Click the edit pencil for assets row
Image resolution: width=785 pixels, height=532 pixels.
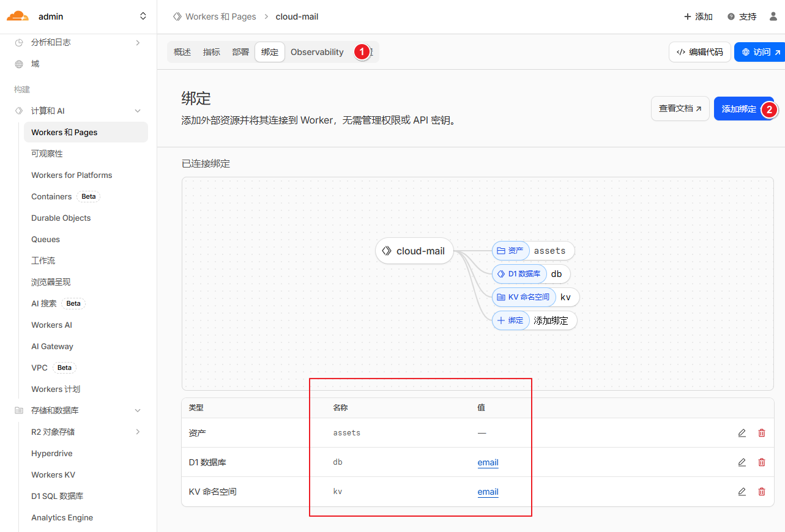point(742,433)
